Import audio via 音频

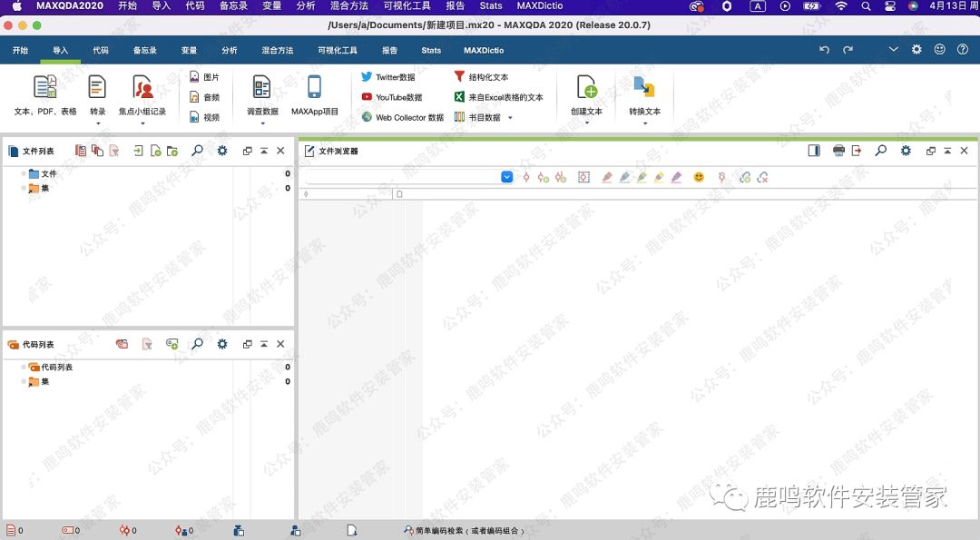coord(204,97)
